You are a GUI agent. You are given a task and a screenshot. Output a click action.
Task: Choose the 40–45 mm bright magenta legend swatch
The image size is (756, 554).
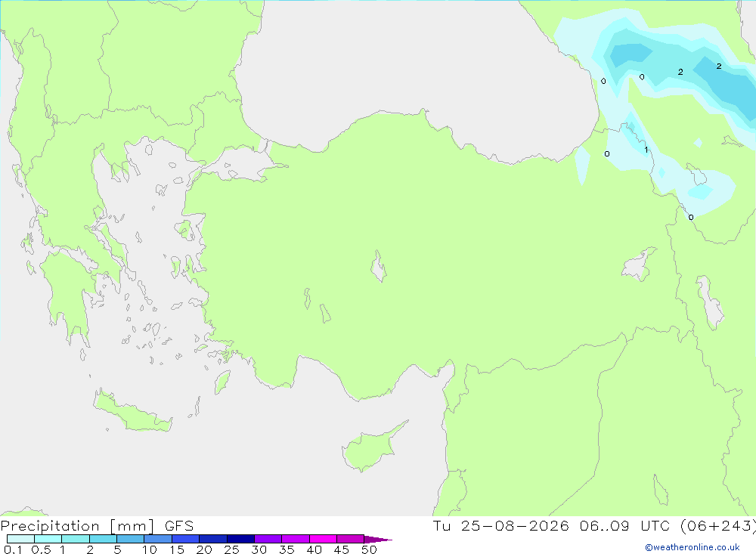323,539
